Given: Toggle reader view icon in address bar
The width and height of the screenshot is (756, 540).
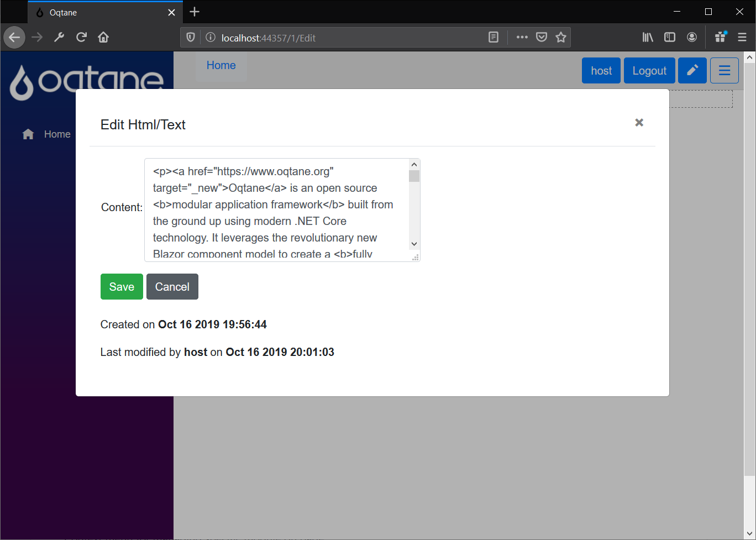Looking at the screenshot, I should click(x=494, y=38).
